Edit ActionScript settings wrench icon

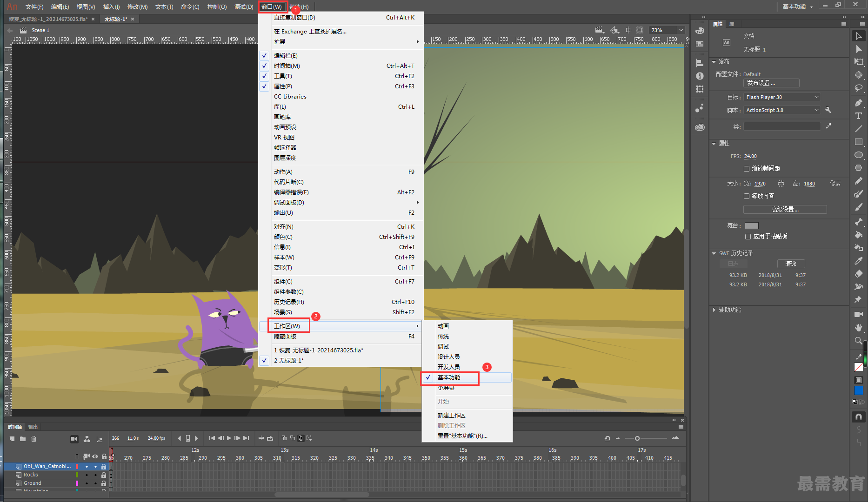click(x=828, y=110)
